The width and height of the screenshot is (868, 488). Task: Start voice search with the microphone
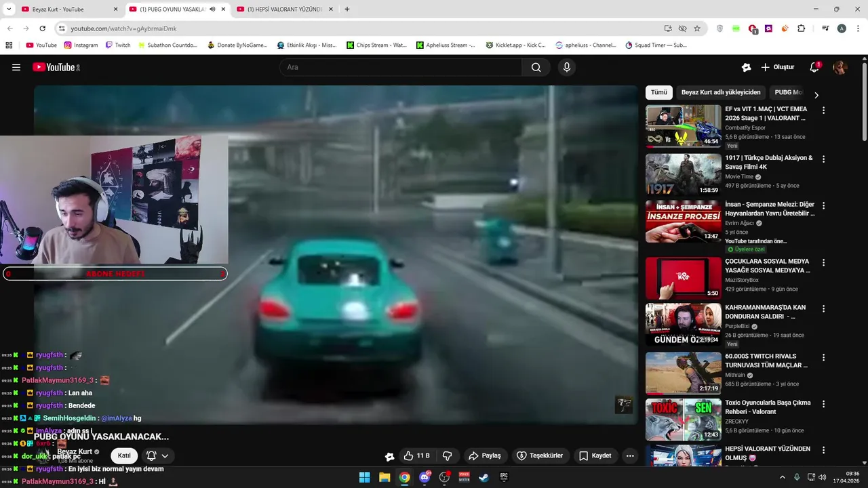[x=567, y=67]
